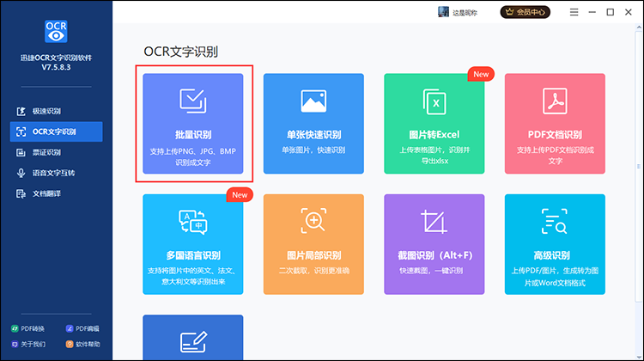Click the picture icon on 单张快速识别

[313, 101]
